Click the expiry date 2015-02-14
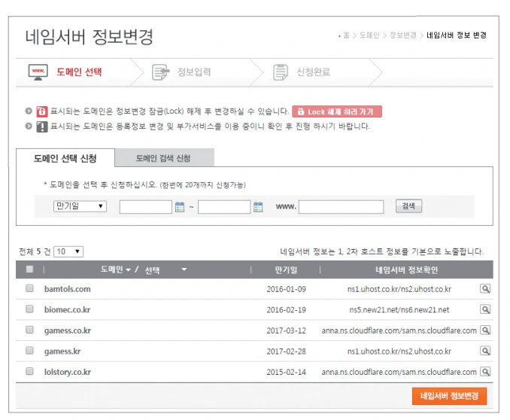 pyautogui.click(x=287, y=372)
